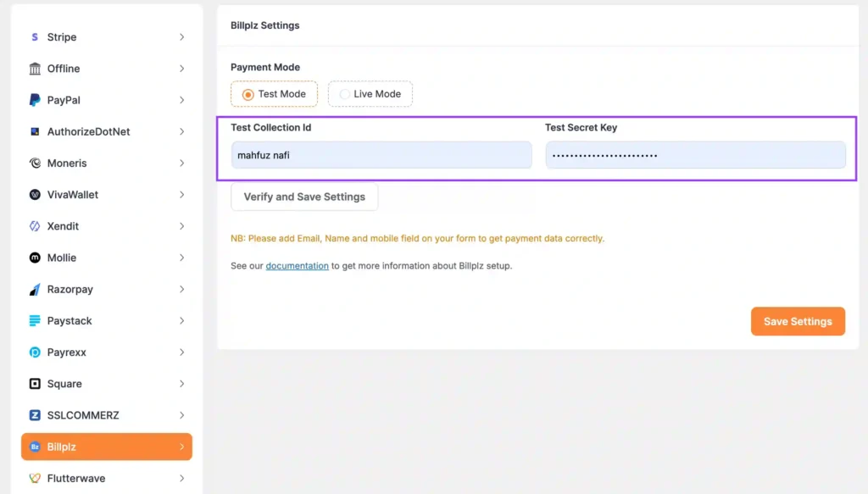Open VivaWallet payment settings
This screenshot has height=494, width=868.
pos(107,195)
